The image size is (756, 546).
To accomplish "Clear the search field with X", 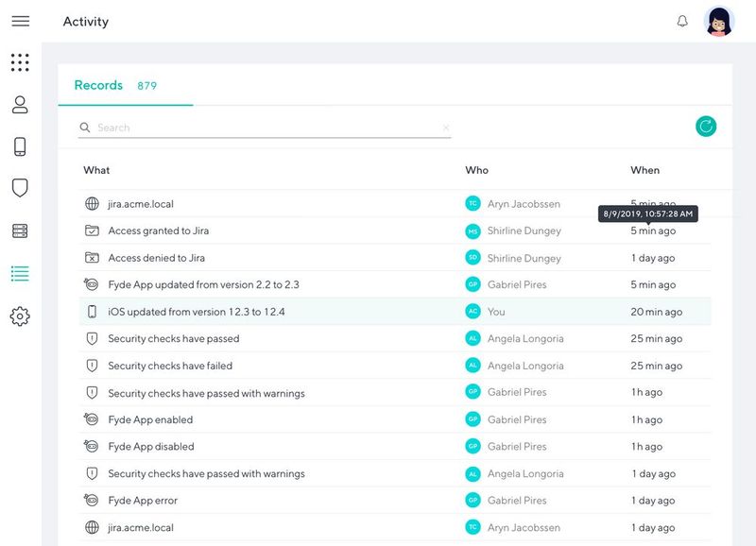I will (446, 128).
